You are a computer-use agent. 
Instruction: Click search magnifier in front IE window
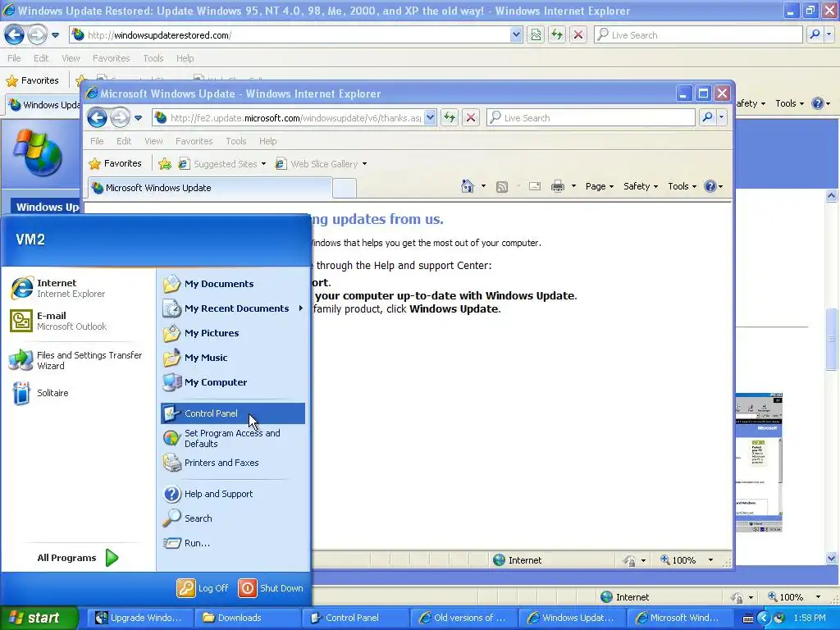pos(708,117)
